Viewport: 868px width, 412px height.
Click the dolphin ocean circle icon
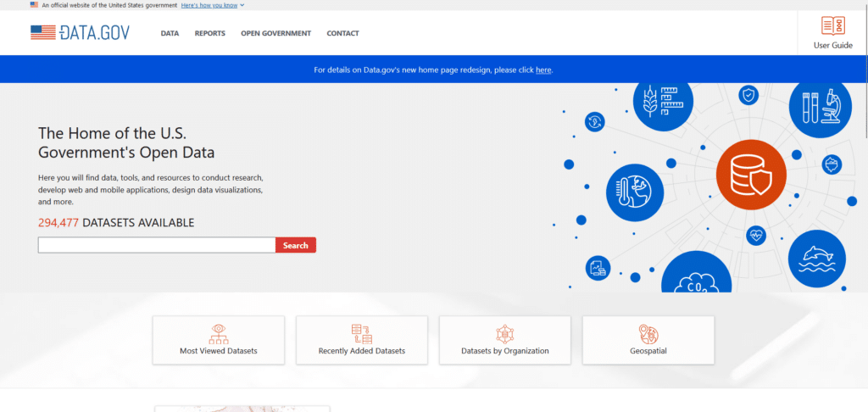816,259
